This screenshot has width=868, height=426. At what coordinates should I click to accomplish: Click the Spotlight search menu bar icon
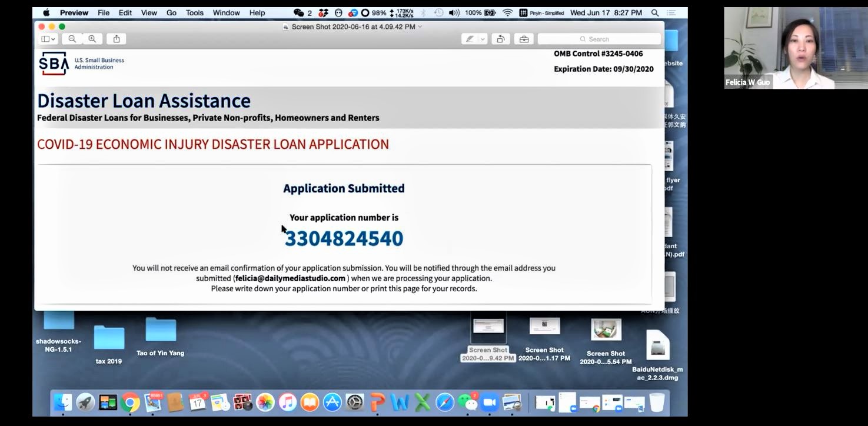click(x=655, y=12)
